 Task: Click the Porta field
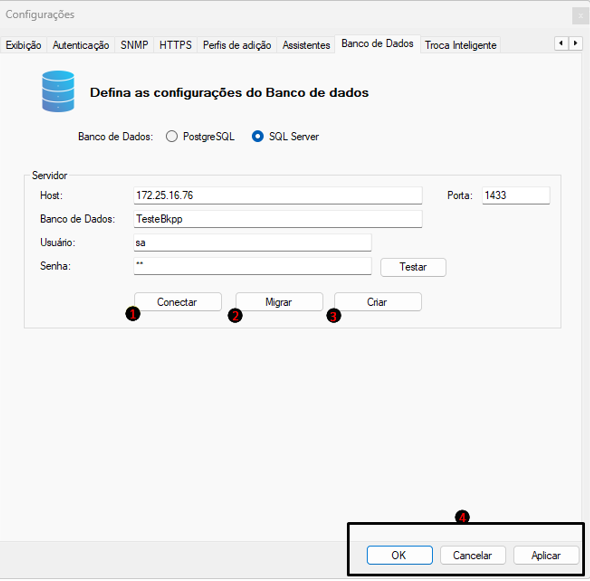[516, 195]
